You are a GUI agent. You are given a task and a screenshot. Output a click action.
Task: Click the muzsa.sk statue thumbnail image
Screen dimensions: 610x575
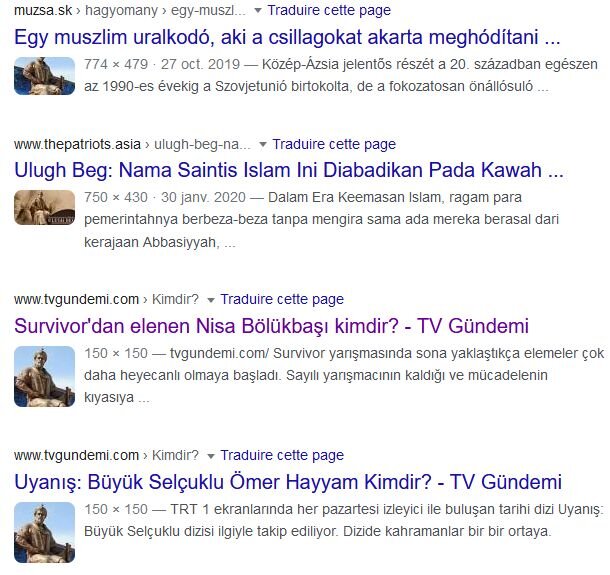(x=44, y=76)
